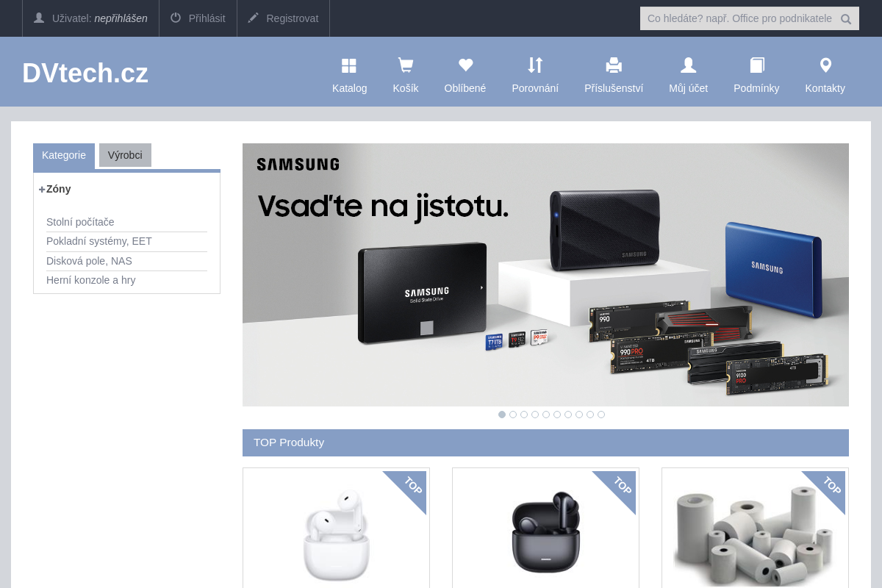Open the Kontakty location pin icon
This screenshot has width=882, height=588.
point(825,65)
